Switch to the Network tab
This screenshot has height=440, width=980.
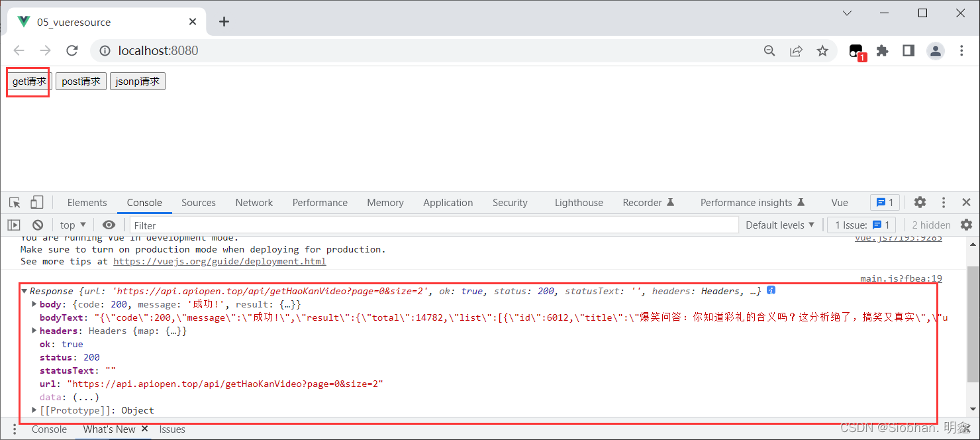coord(254,202)
